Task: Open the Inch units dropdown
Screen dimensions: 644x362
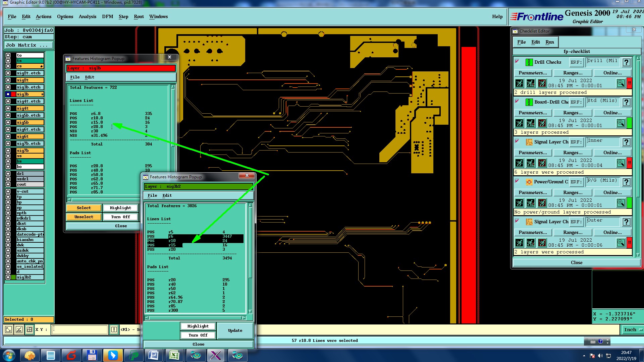Action: 633,329
